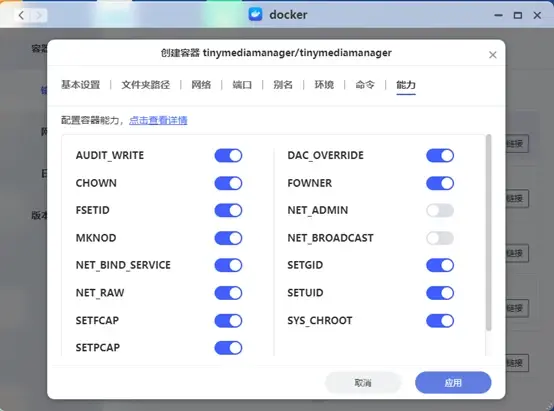
Task: Click the dialog title tinymediamanager text
Action: click(276, 53)
